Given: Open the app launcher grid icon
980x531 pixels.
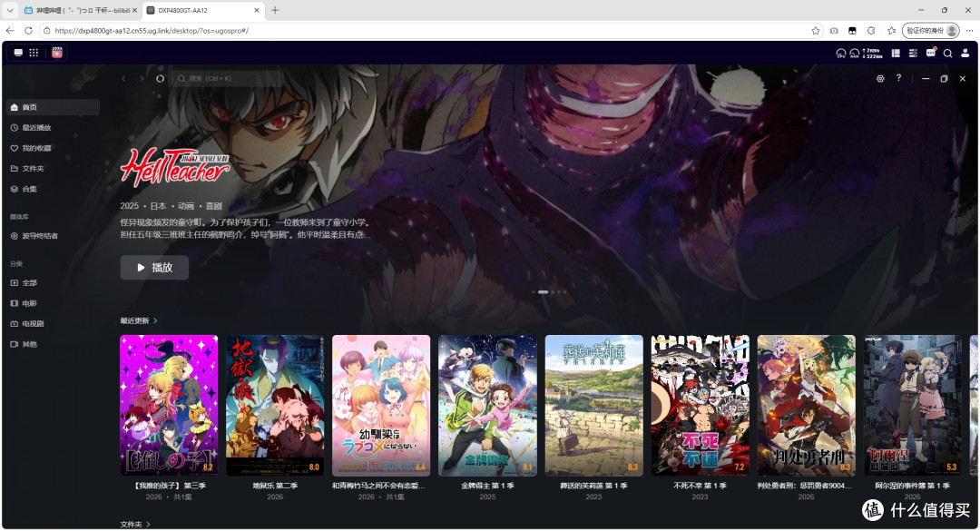Looking at the screenshot, I should click(34, 54).
